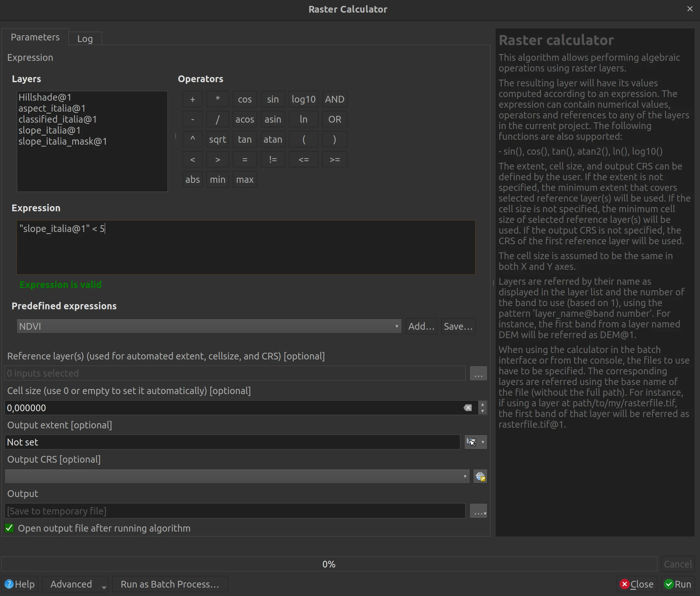
Task: Click the open parenthesis button
Action: [x=304, y=139]
